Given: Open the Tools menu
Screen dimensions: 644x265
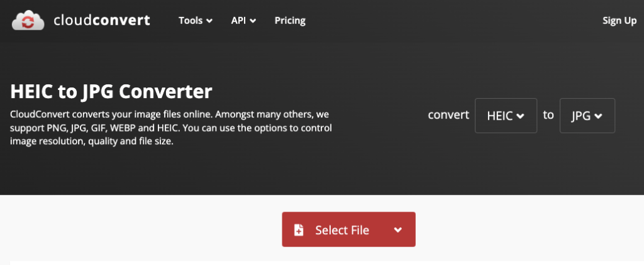Looking at the screenshot, I should [x=196, y=21].
